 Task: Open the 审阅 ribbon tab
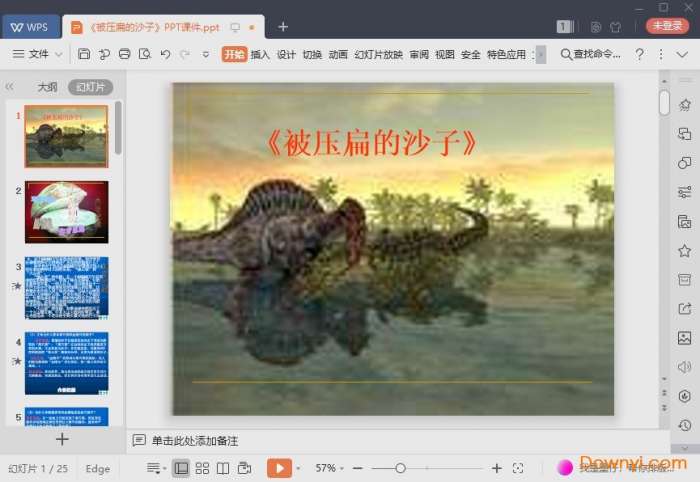(x=419, y=54)
